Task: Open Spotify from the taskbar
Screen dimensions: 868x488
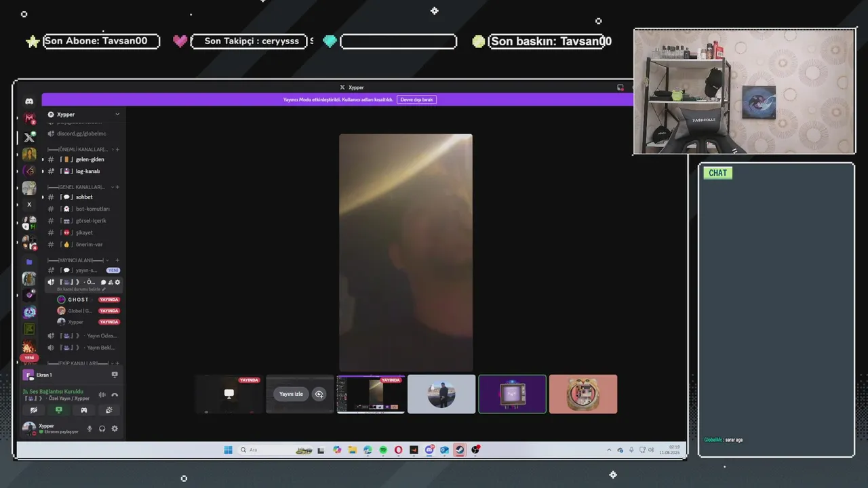Action: 383,450
